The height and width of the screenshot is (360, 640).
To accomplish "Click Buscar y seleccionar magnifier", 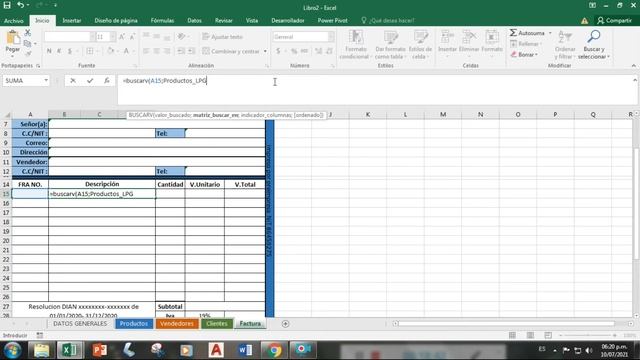I will tap(593, 37).
